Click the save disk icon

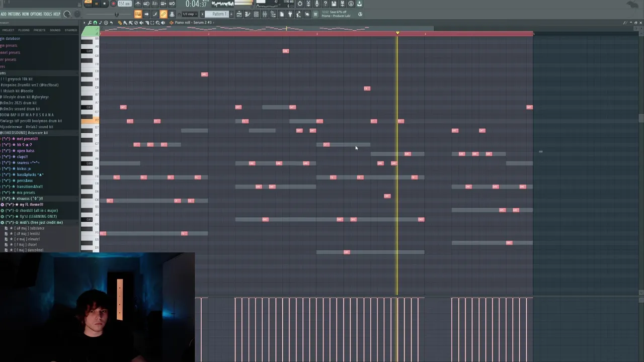click(334, 4)
